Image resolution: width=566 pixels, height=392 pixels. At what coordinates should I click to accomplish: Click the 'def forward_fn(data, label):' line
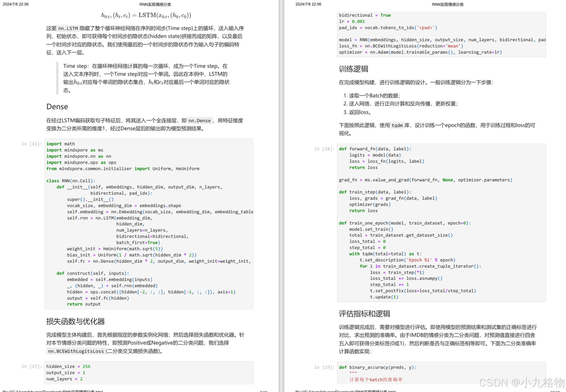pos(375,149)
